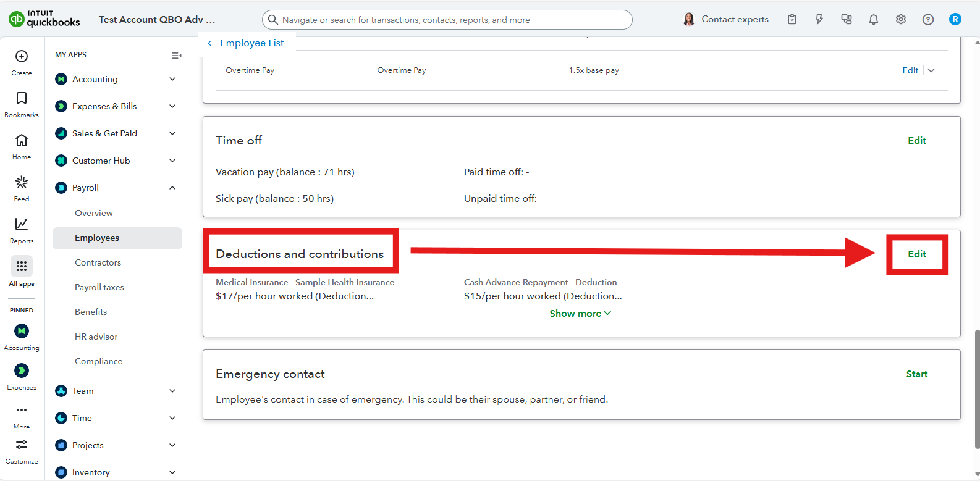Click the Create plus icon
The image size is (980, 481).
(22, 57)
